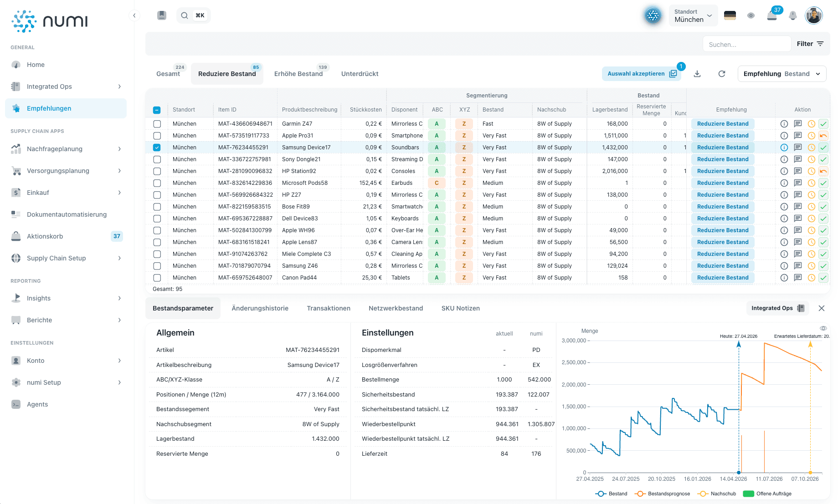Open comments for Bose Fit89 row

click(798, 207)
